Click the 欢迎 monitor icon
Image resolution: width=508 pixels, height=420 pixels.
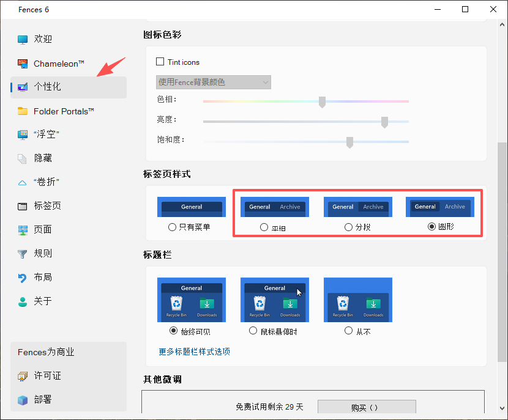pyautogui.click(x=23, y=40)
